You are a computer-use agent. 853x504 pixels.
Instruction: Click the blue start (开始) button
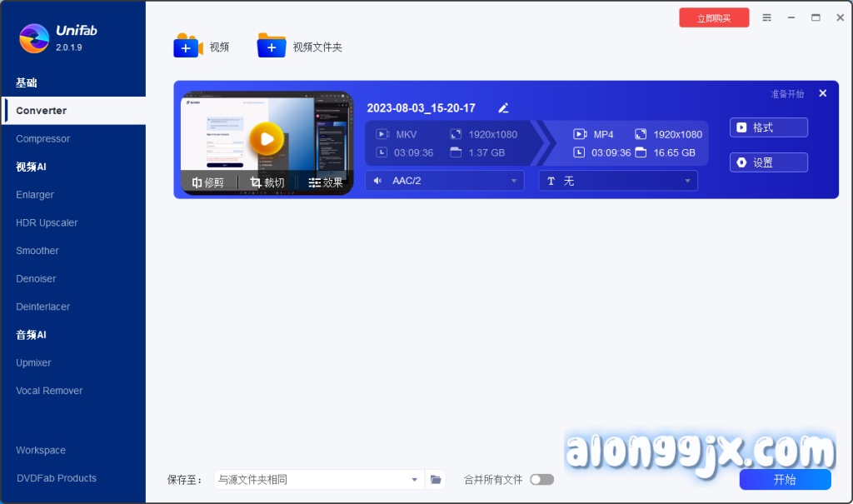[x=785, y=480]
